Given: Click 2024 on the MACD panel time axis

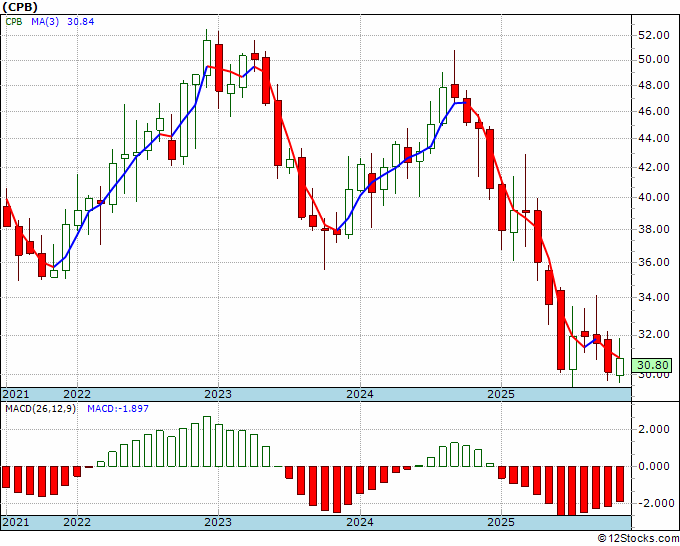Looking at the screenshot, I should pyautogui.click(x=360, y=522).
